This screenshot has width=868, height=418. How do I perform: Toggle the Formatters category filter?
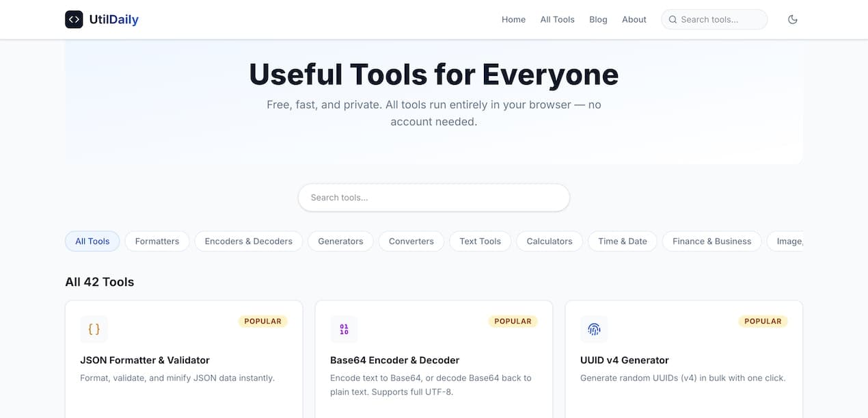(157, 241)
